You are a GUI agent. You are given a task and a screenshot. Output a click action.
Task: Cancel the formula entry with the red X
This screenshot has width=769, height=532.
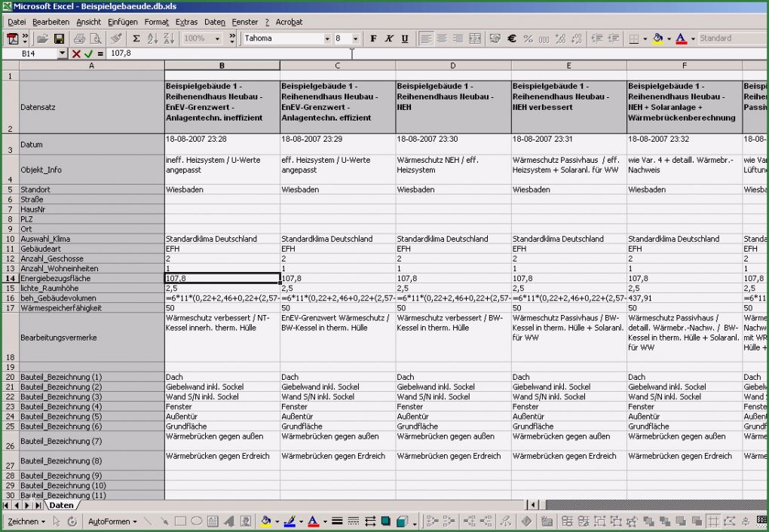point(75,53)
